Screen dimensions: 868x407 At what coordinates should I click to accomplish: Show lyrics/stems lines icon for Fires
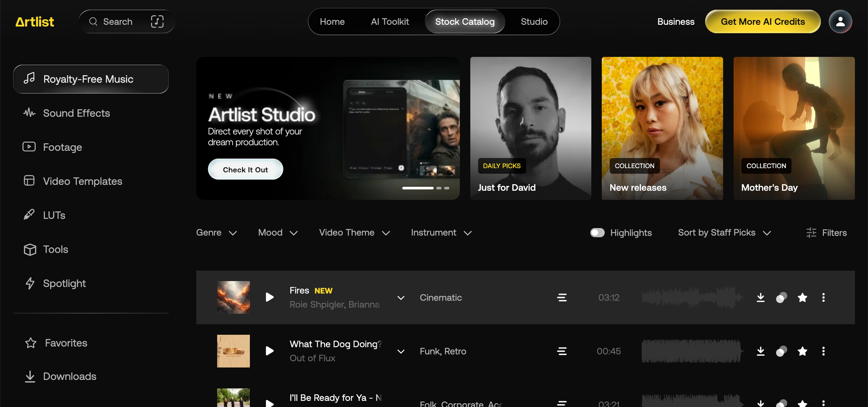[562, 298]
